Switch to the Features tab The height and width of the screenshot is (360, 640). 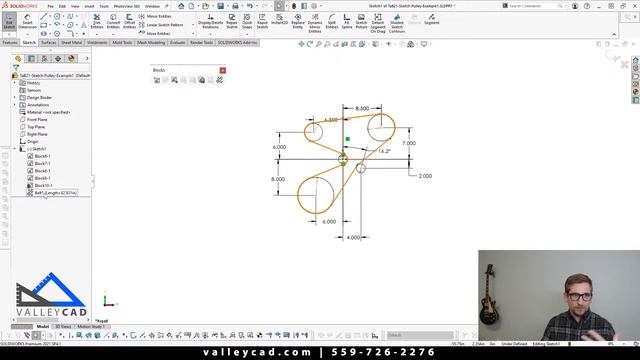[x=10, y=42]
